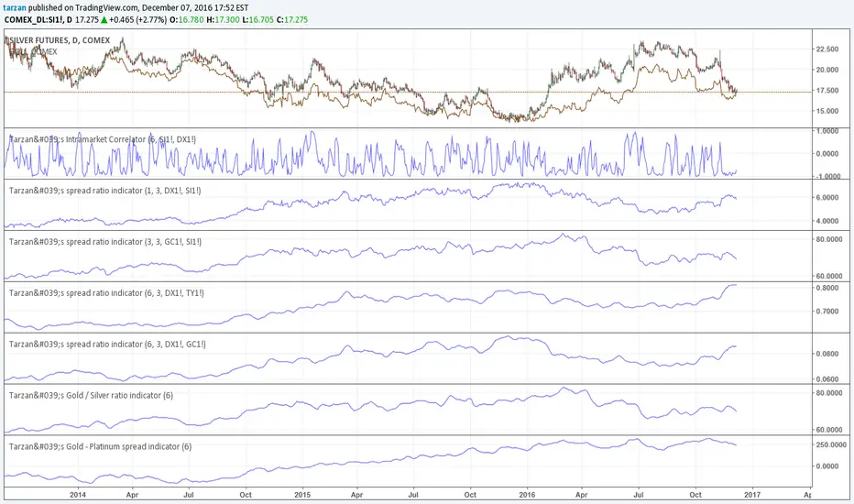Viewport: 854px width, 504px height.
Task: Click the Oct label just before 2017
Action: [x=695, y=495]
